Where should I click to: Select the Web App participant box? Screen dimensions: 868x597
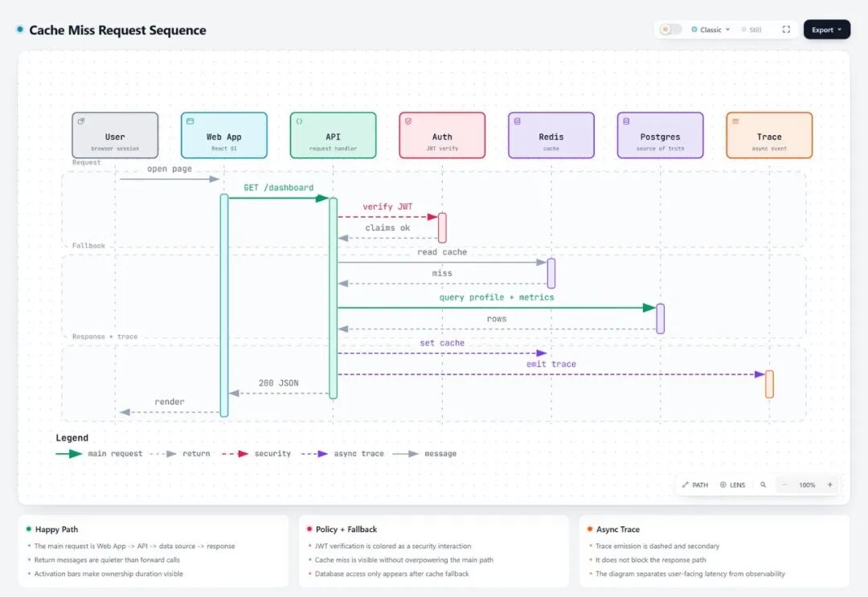(224, 136)
